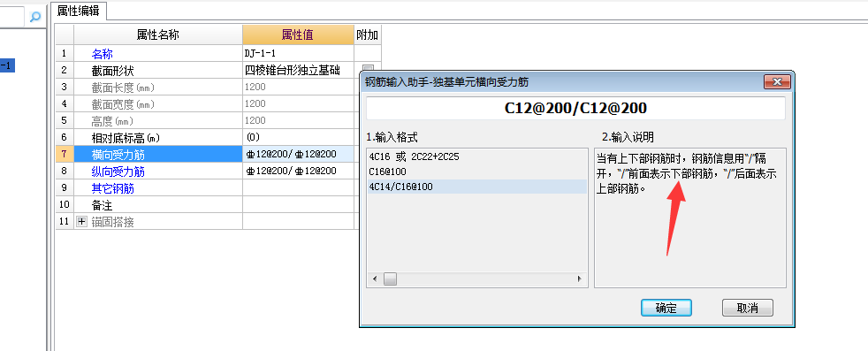The image size is (868, 351).
Task: Click the 输入说明 description text box
Action: coord(689,217)
